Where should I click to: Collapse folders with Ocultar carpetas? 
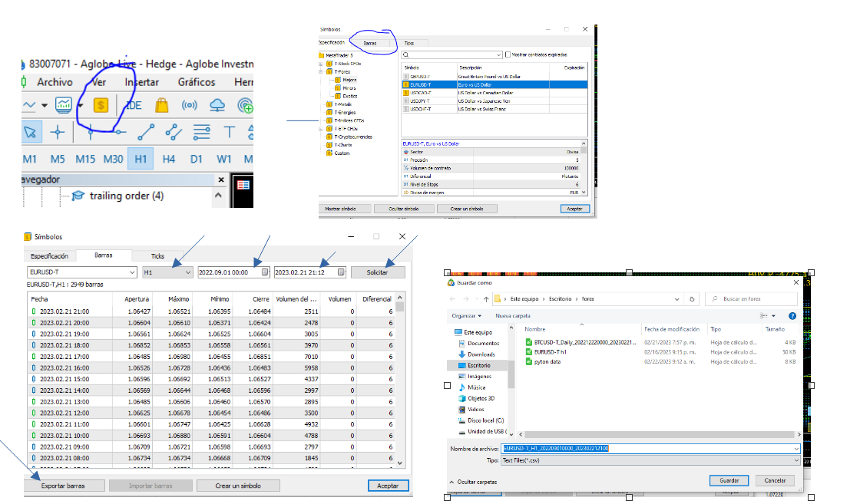473,482
